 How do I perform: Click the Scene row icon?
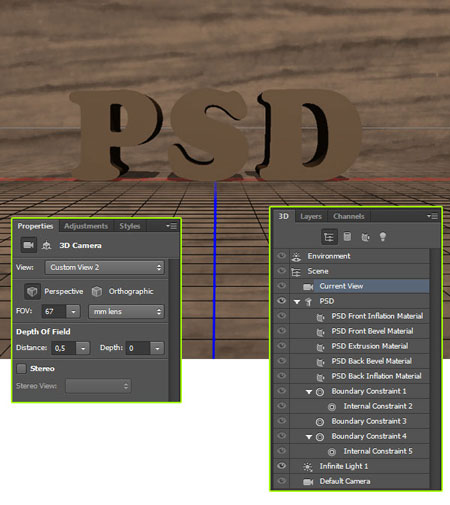(296, 272)
